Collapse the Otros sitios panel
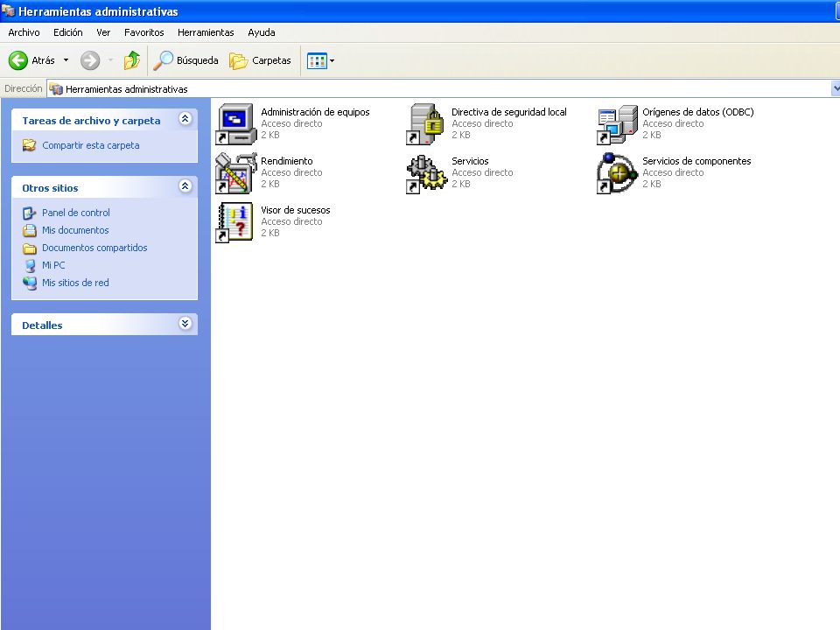This screenshot has width=840, height=630. click(x=185, y=185)
